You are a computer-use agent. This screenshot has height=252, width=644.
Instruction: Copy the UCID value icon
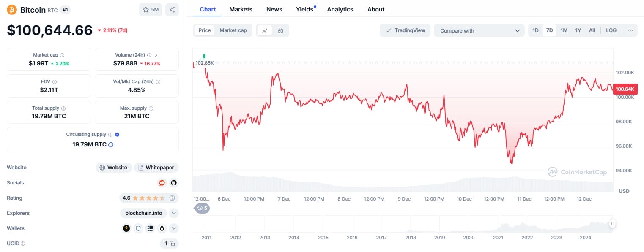(173, 244)
